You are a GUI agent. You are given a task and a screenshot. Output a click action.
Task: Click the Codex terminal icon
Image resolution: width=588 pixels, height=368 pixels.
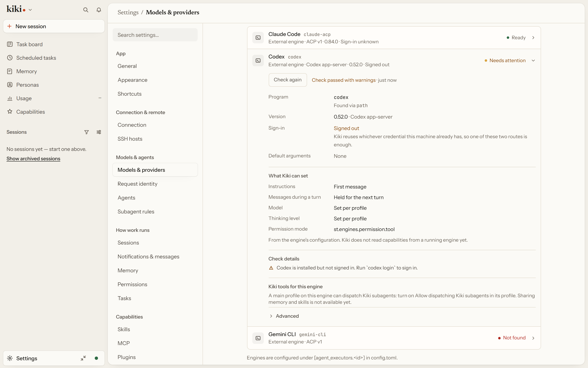pos(258,61)
